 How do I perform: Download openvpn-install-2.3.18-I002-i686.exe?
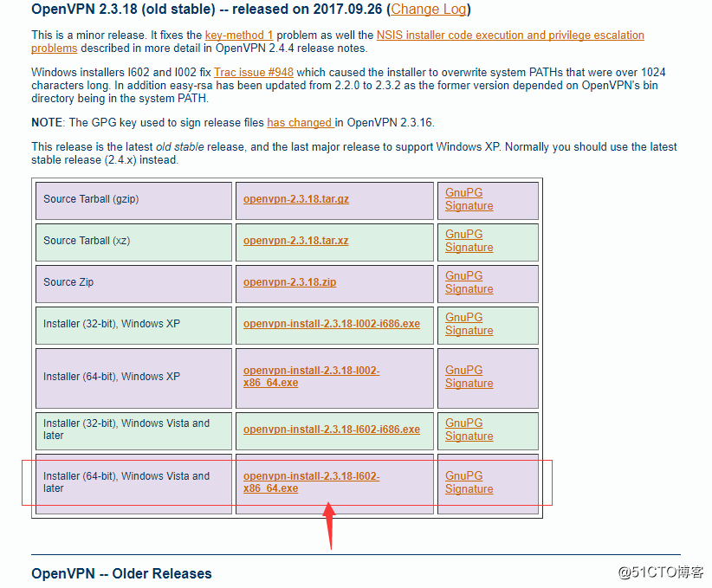tap(332, 324)
